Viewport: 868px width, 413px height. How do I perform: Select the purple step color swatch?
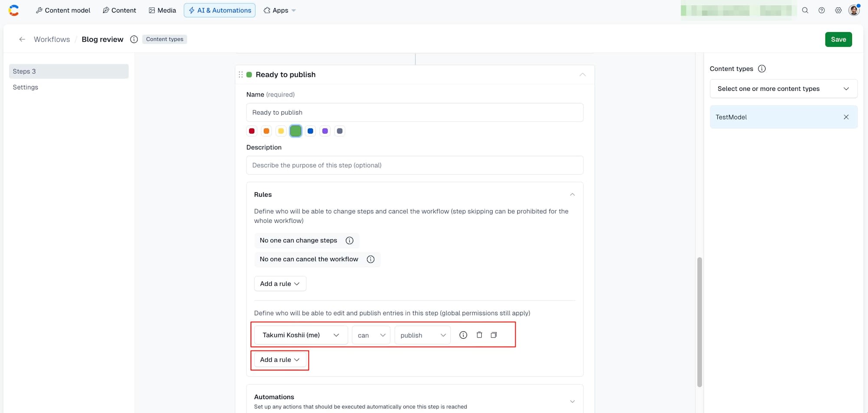coord(325,131)
